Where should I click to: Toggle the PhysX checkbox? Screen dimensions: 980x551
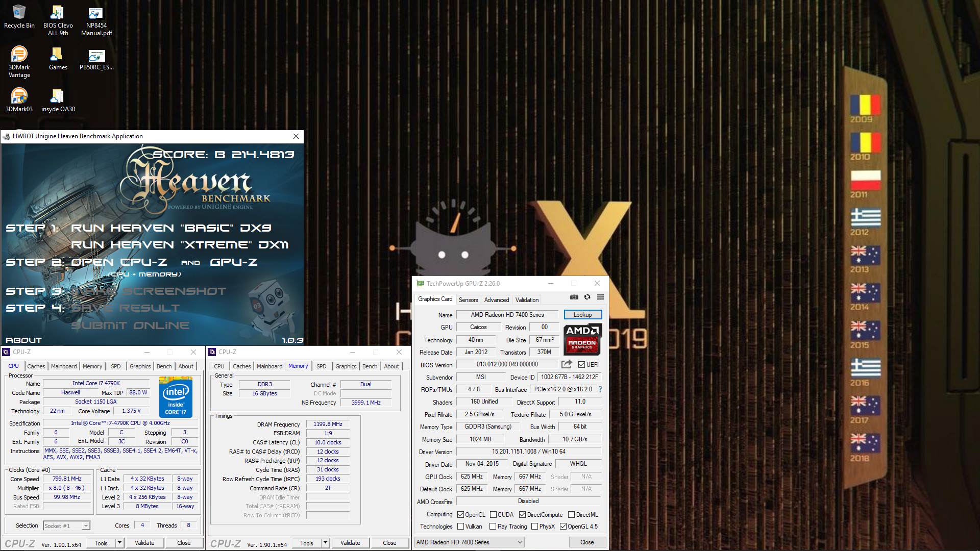point(534,526)
